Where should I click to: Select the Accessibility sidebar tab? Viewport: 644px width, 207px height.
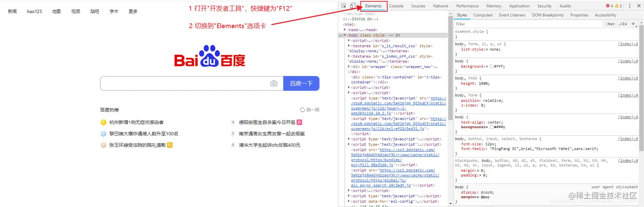(x=605, y=15)
